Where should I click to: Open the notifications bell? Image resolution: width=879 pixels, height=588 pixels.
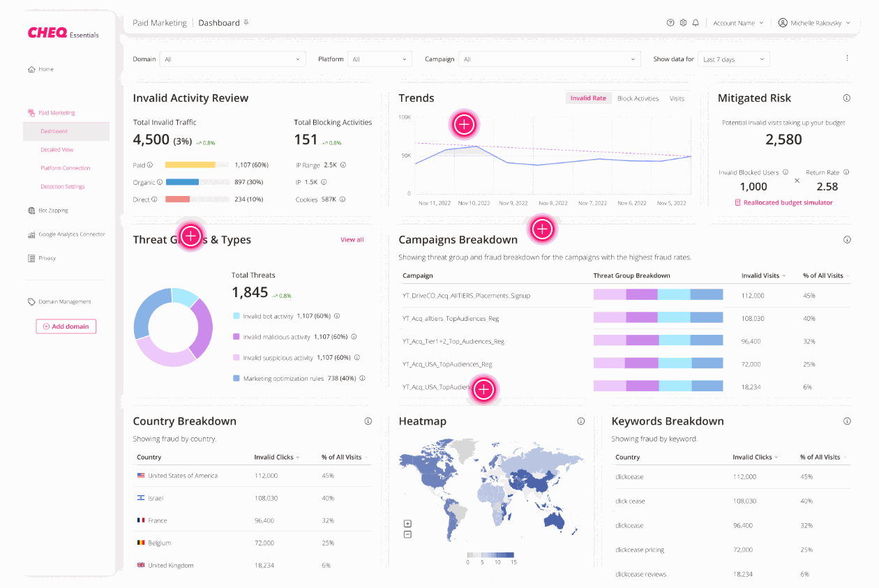(x=696, y=23)
